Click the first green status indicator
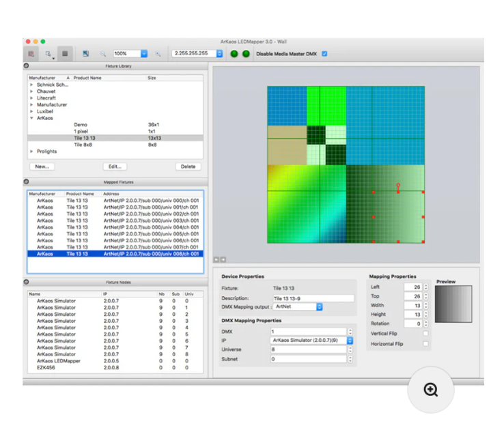The width and height of the screenshot is (504, 430). 235,53
